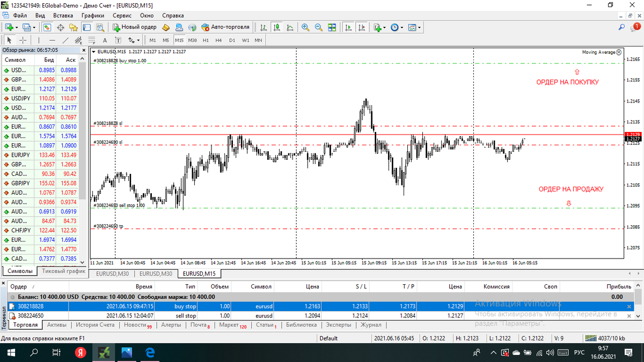This screenshot has width=644, height=362.
Task: Toggle chart shift icon
Action: tap(362, 27)
